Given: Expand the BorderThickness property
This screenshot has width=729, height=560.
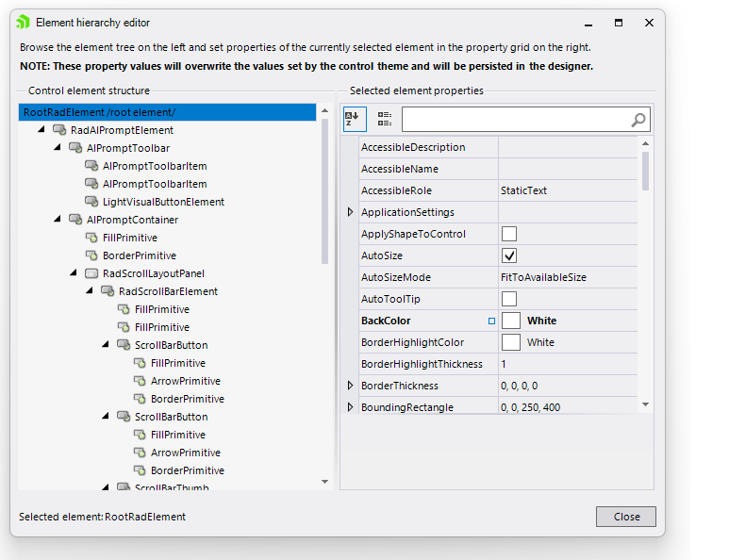Looking at the screenshot, I should click(x=351, y=386).
